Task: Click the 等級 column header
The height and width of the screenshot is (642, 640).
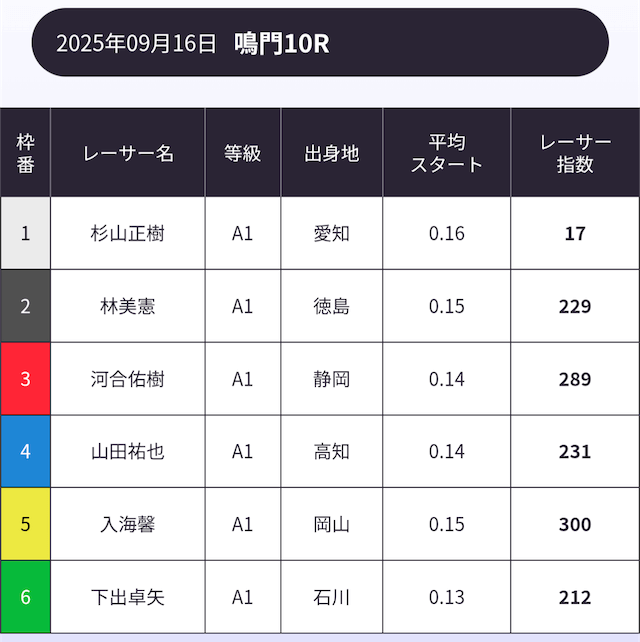Action: pos(243,153)
